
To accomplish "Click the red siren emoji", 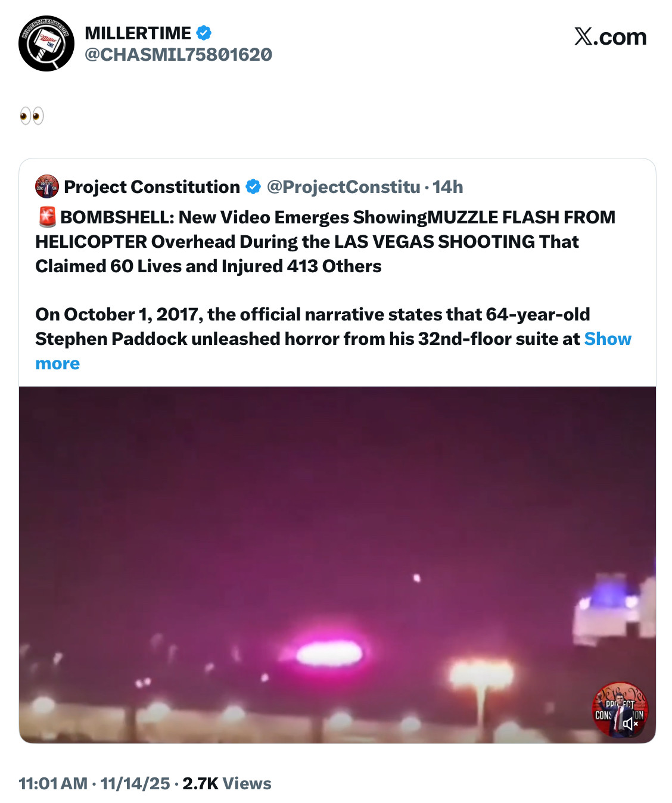I will click(x=47, y=217).
